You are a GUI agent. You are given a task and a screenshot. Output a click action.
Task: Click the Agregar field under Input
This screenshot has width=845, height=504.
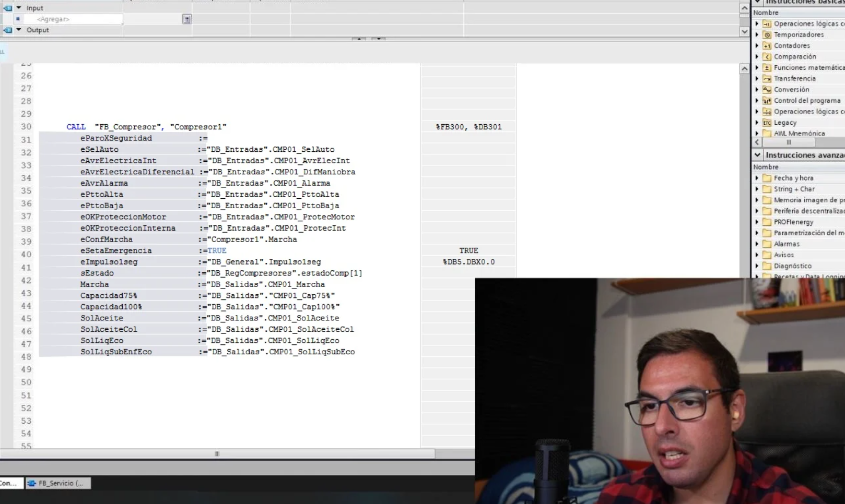(73, 19)
